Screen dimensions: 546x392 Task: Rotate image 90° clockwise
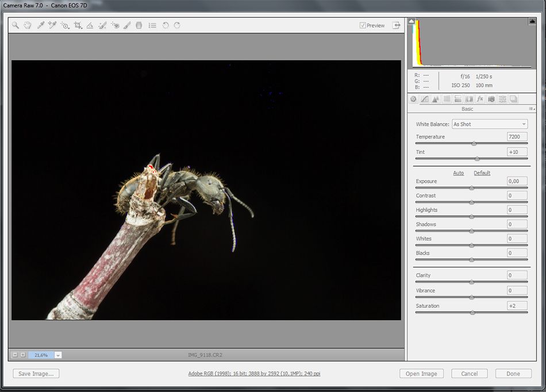pos(177,25)
